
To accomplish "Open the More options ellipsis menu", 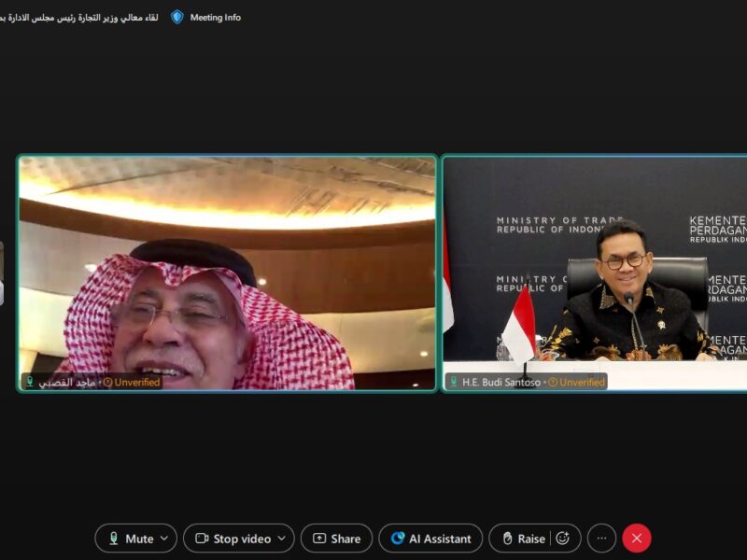I will coord(601,539).
